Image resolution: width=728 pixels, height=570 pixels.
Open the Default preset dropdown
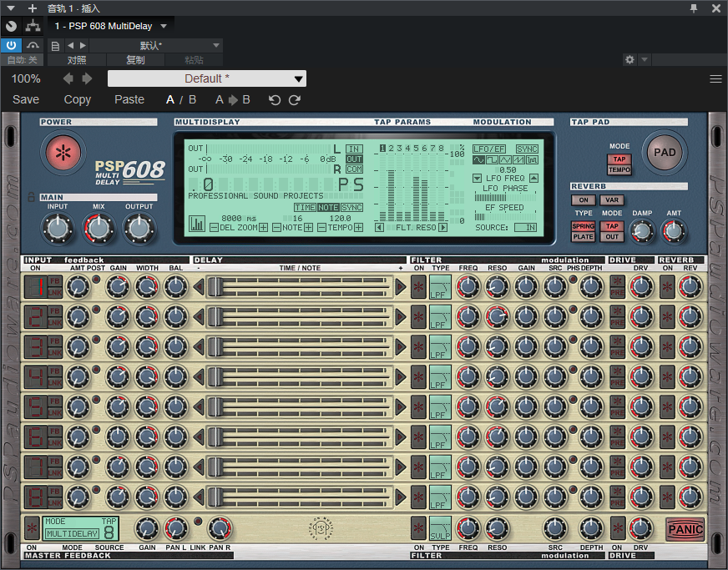point(206,78)
